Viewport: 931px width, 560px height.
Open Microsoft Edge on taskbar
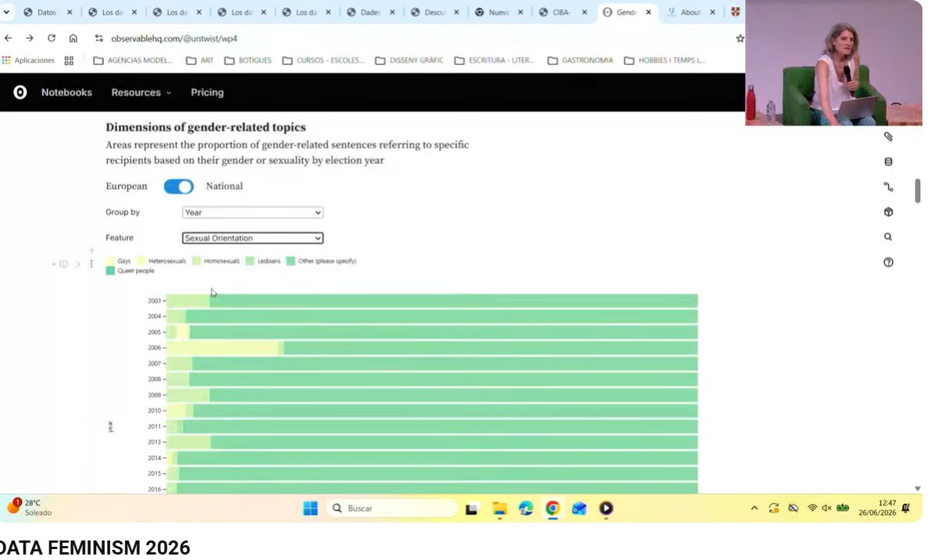pos(526,508)
